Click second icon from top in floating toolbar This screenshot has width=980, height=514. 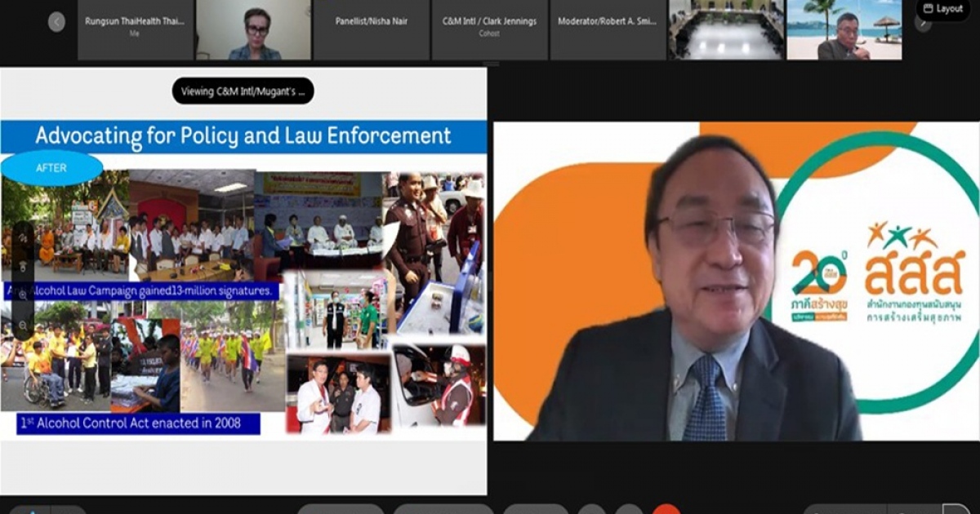click(x=22, y=266)
